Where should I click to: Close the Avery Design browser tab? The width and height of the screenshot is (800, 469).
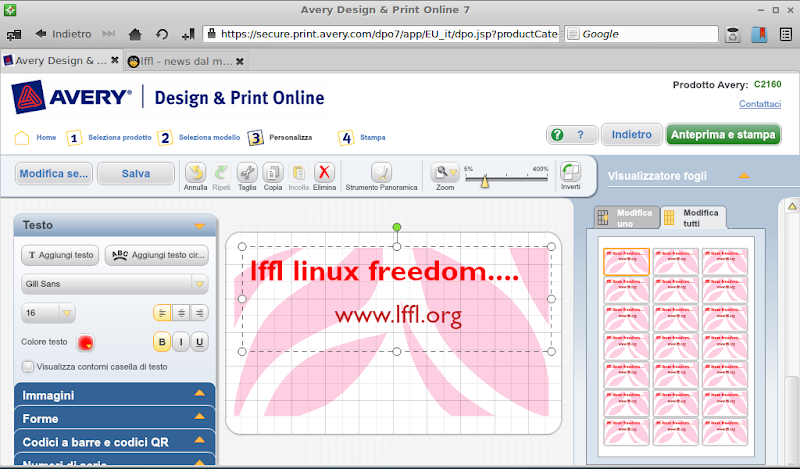(x=115, y=60)
